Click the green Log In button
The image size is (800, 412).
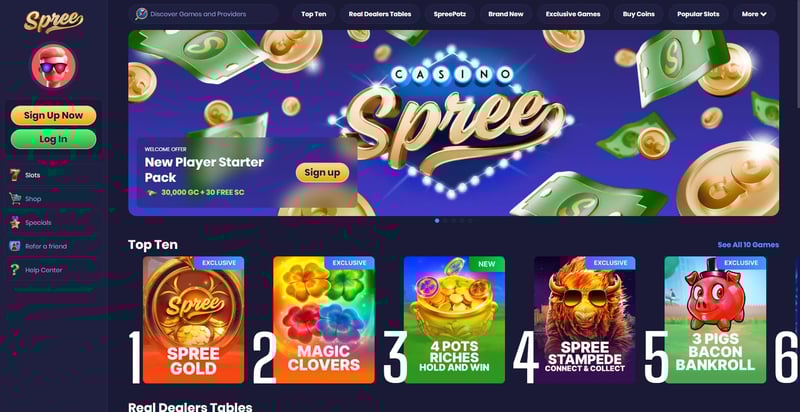click(54, 139)
